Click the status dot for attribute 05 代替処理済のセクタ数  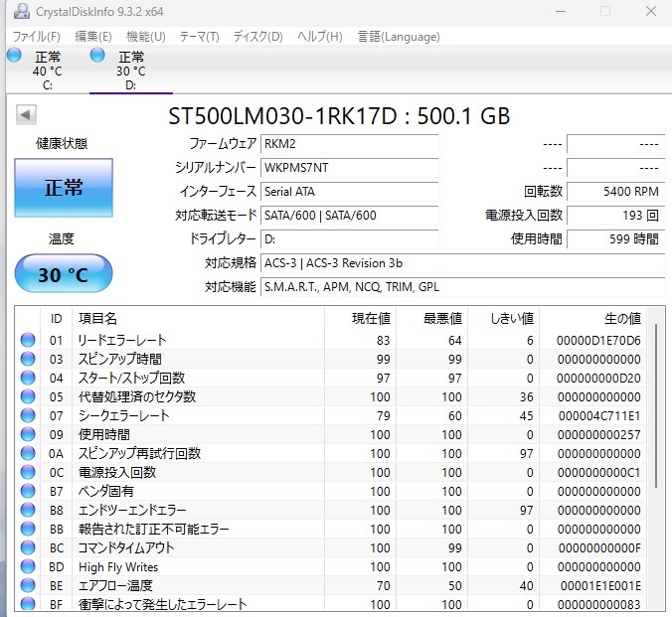tap(28, 396)
